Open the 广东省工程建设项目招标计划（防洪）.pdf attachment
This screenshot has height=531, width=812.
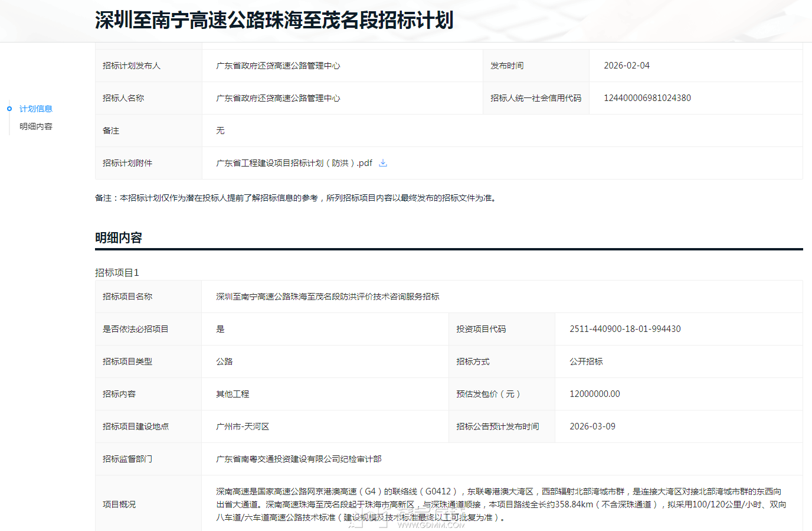coord(294,163)
